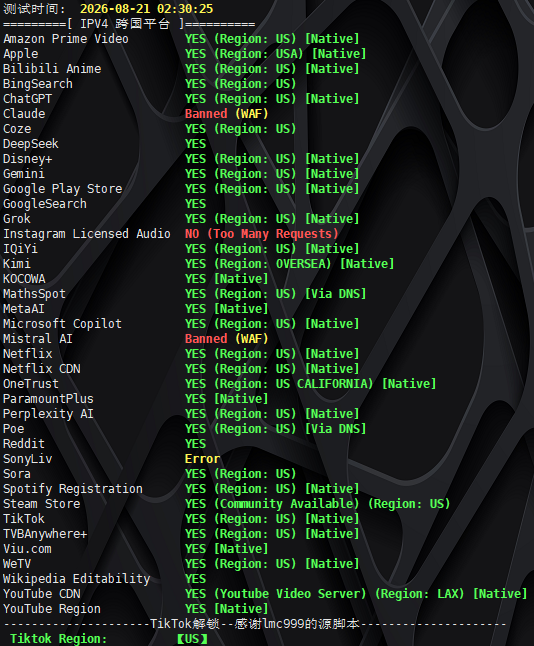Select the 'ParamountPlus' service name

click(x=49, y=399)
